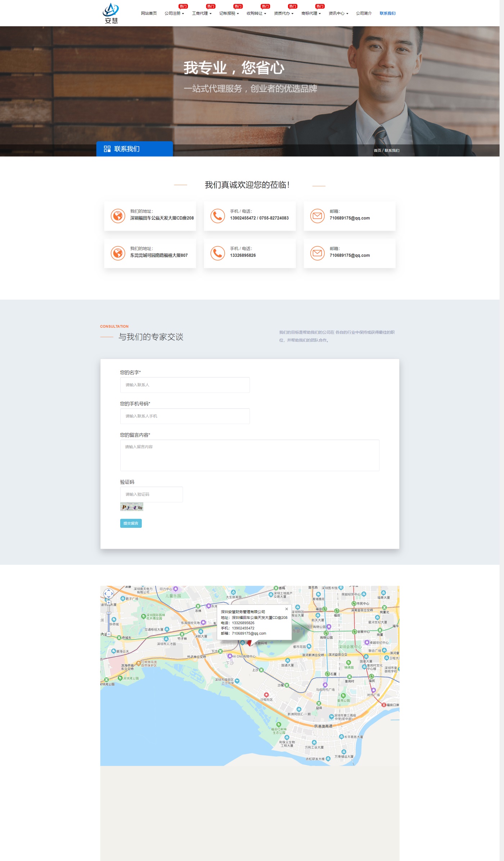This screenshot has height=861, width=504.
Task: Close the map info popup
Action: point(287,609)
